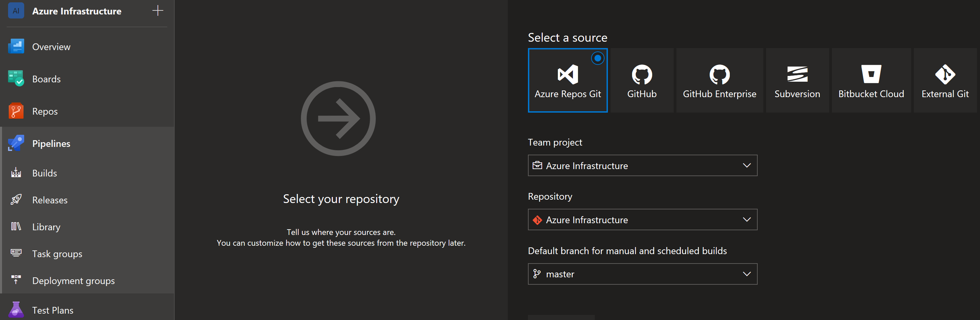
Task: Click the plus icon beside Azure Infrastructure
Action: [158, 11]
